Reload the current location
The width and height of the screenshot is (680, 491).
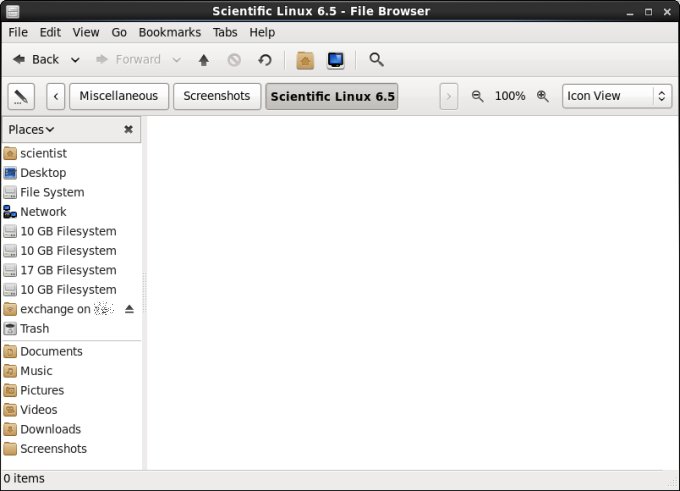[265, 60]
